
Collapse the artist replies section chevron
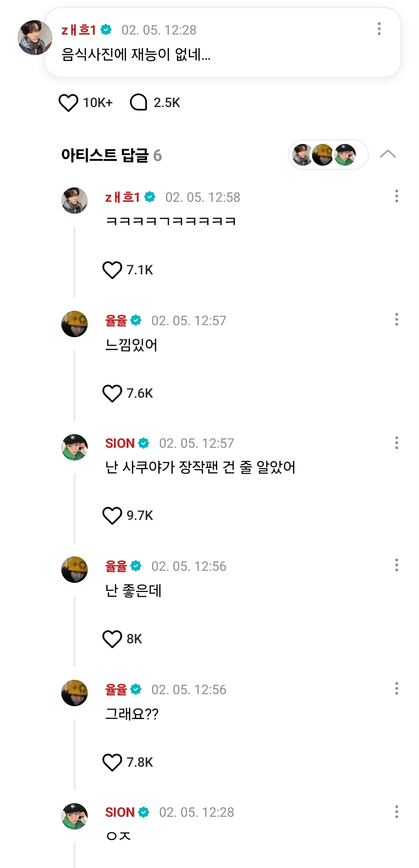tap(388, 154)
